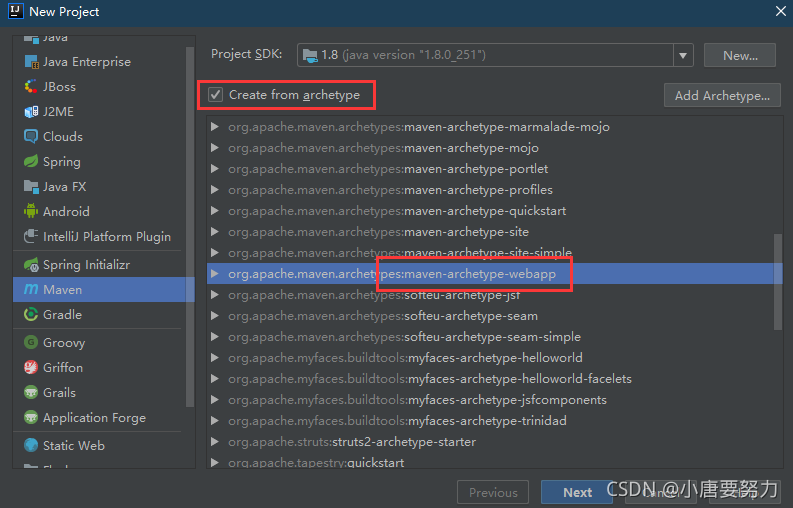Select myfaces-archetype-helloworld-facelets row
Screen dimensions: 793x508
coord(495,378)
